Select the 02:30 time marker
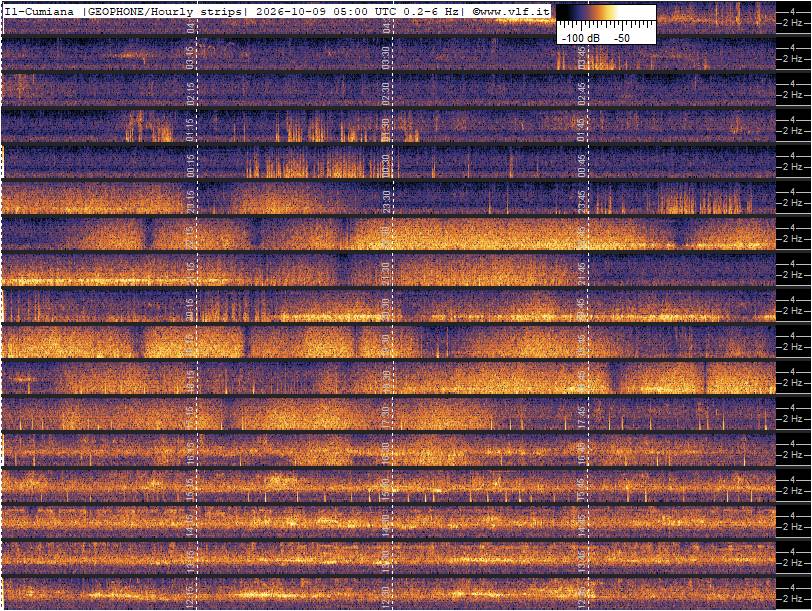 point(386,94)
